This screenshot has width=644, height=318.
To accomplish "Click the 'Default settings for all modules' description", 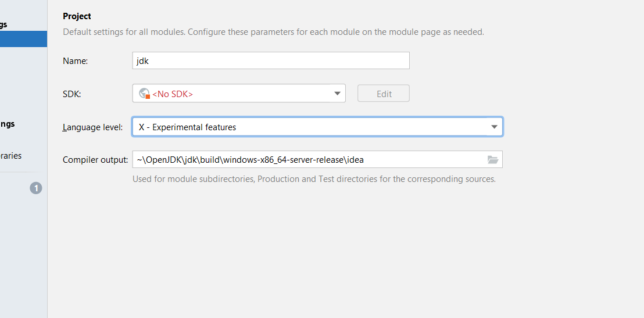I will pyautogui.click(x=273, y=32).
